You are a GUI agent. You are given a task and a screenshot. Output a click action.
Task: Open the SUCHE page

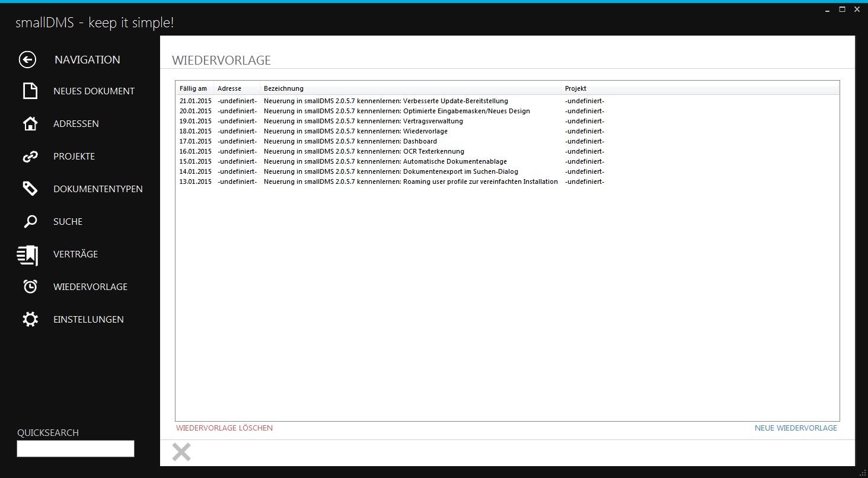(68, 222)
